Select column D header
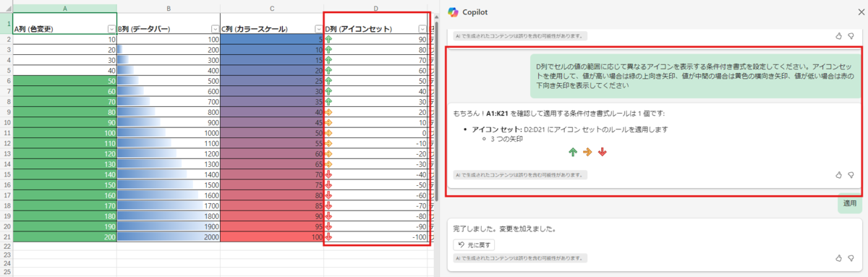 pyautogui.click(x=376, y=8)
